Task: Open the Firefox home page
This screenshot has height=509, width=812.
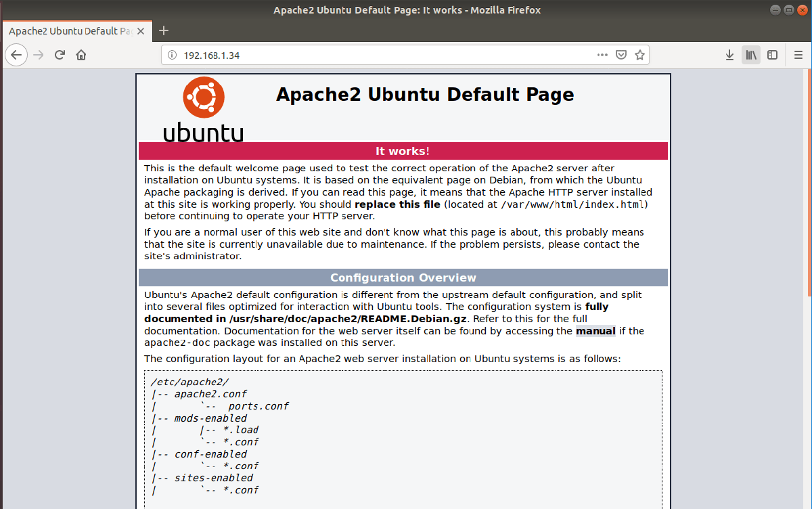Action: click(x=80, y=55)
